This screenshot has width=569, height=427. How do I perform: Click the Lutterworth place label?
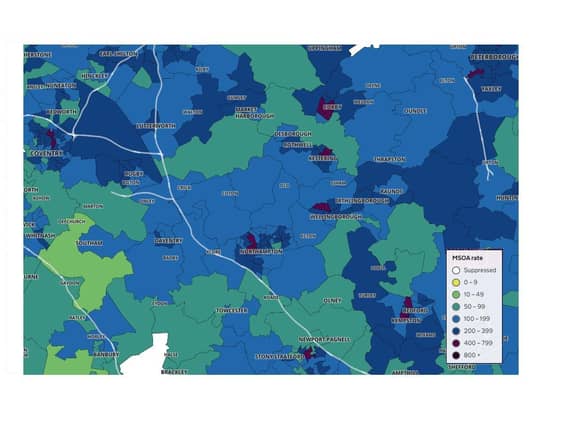tap(156, 126)
